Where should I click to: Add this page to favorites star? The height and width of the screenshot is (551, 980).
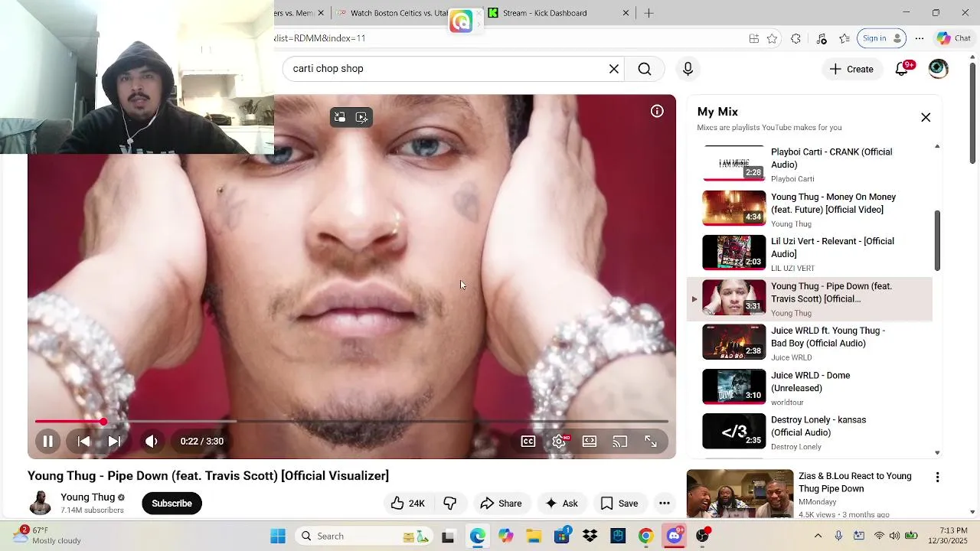coord(773,38)
